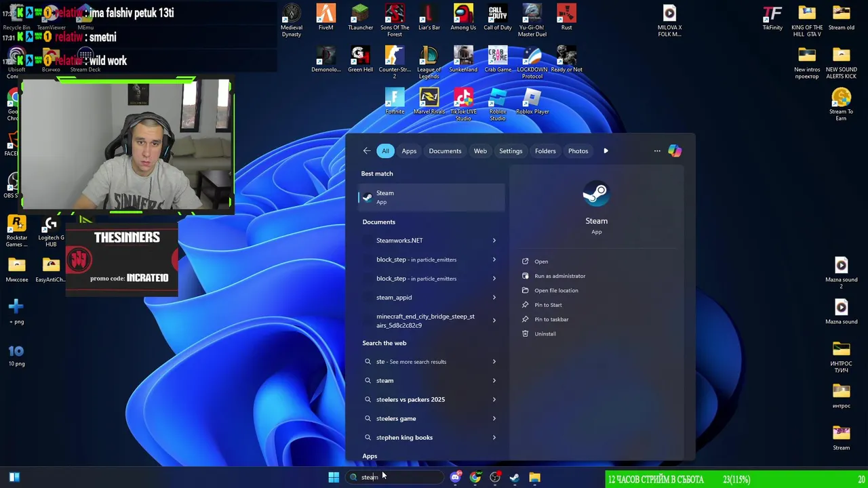This screenshot has height=488, width=868.
Task: Select the Web search filter tab
Action: click(480, 151)
